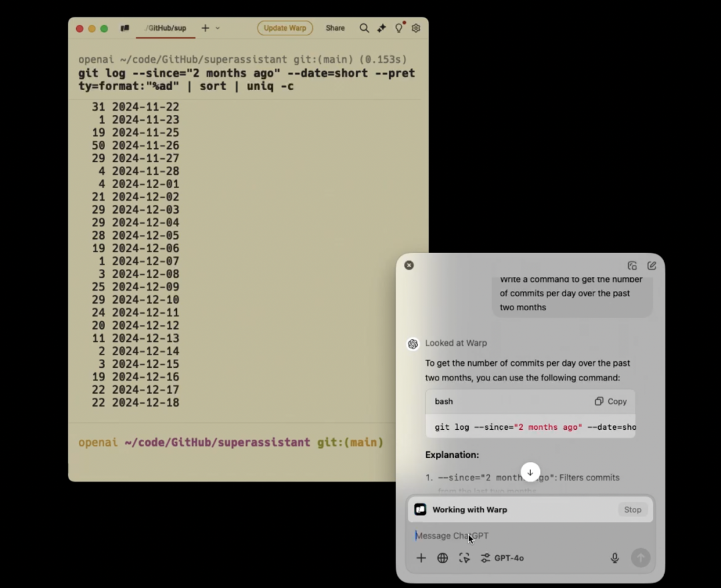This screenshot has width=721, height=588.
Task: Click the send message arrow button
Action: click(640, 558)
